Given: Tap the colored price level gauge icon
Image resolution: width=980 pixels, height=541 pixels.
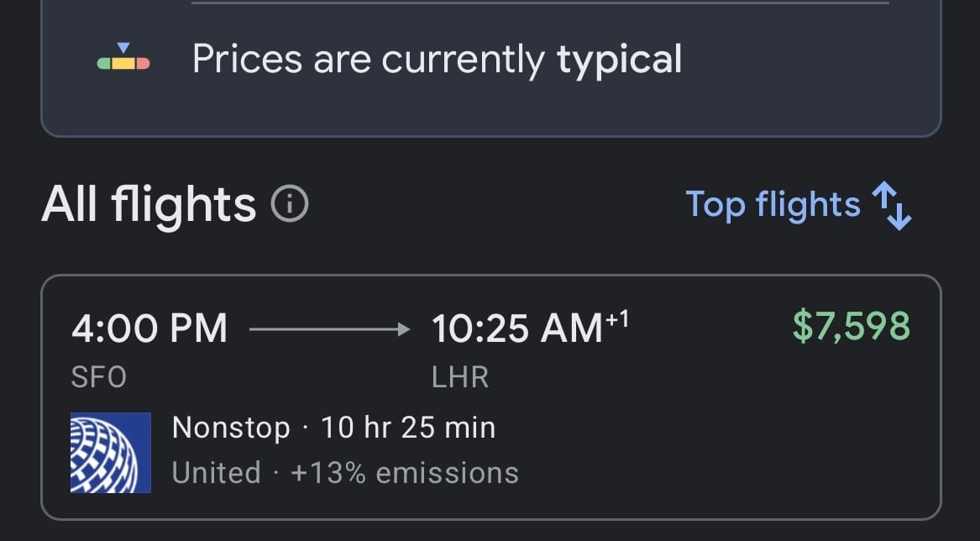Looking at the screenshot, I should point(123,57).
